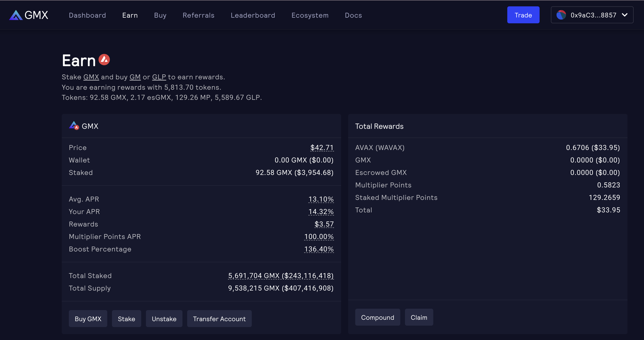Click the Total Rewards card title
This screenshot has width=644, height=340.
coord(379,126)
